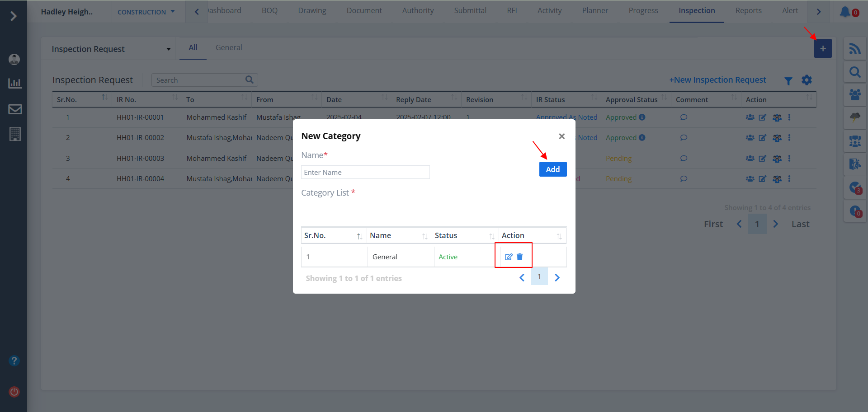Close the New Category dialog
This screenshot has width=868, height=412.
[561, 136]
